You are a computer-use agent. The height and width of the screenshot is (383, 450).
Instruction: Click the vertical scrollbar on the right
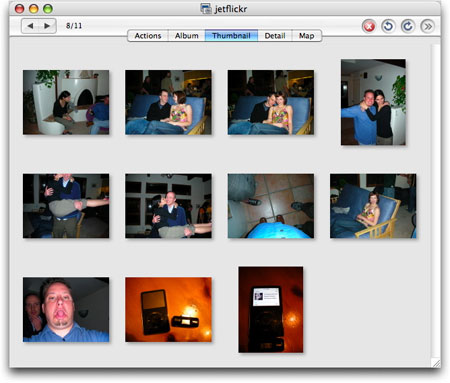pyautogui.click(x=435, y=200)
